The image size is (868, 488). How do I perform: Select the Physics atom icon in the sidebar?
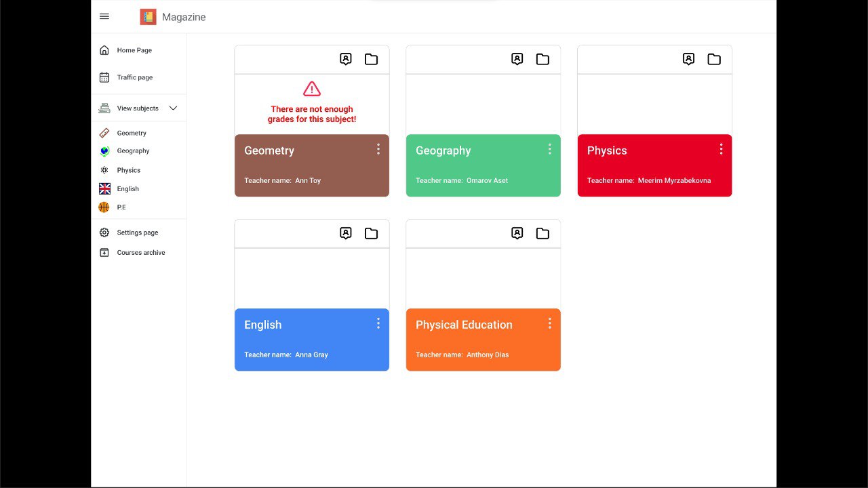pos(104,169)
